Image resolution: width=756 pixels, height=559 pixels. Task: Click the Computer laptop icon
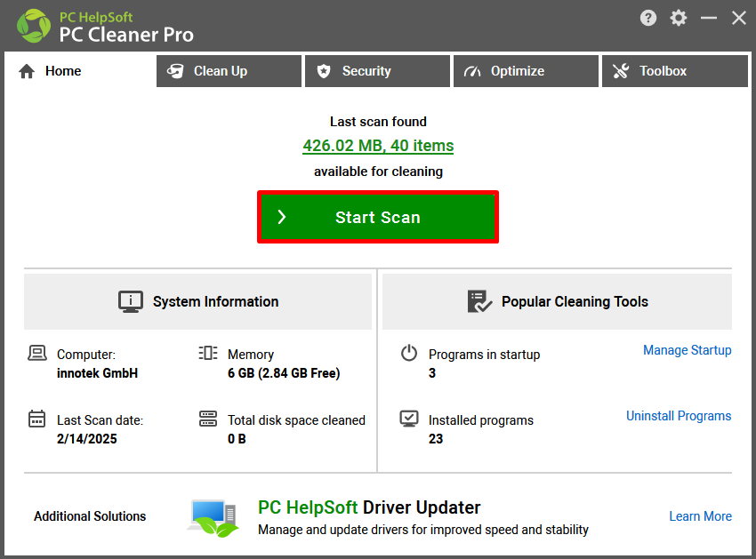37,353
